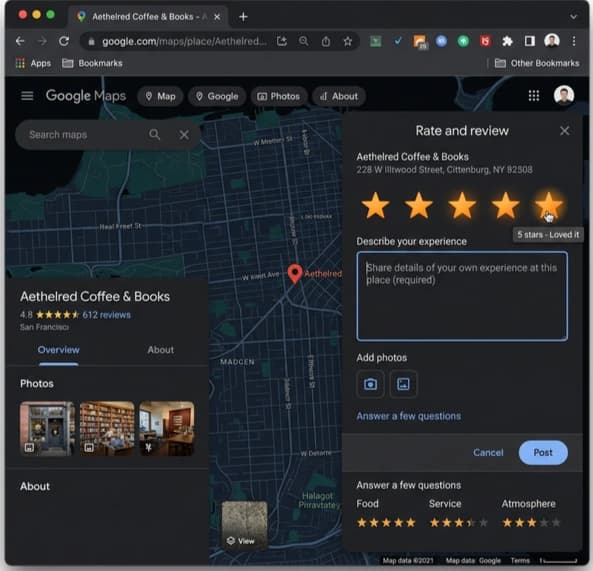Open the bookshelves photo thumbnail
The height and width of the screenshot is (571, 593).
pyautogui.click(x=107, y=428)
